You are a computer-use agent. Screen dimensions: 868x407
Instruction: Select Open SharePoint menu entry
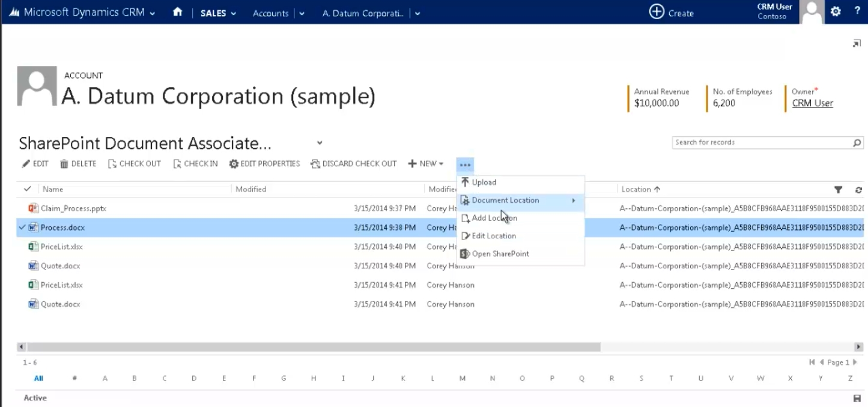pos(500,254)
